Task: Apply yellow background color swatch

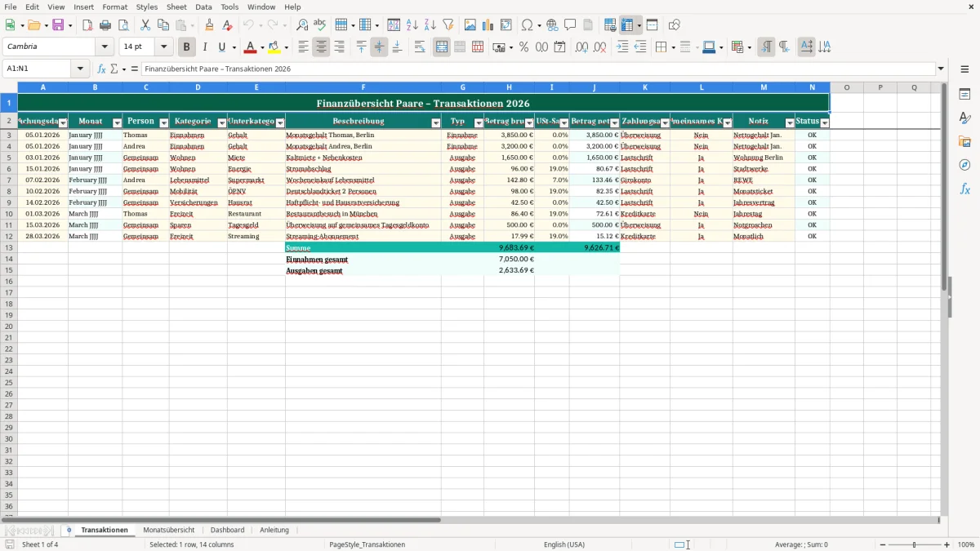Action: 275,47
